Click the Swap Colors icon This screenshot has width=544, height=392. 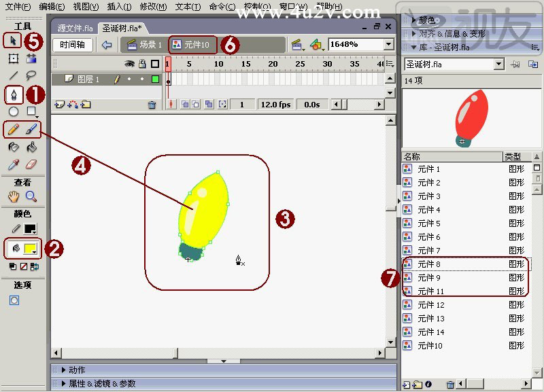[35, 266]
